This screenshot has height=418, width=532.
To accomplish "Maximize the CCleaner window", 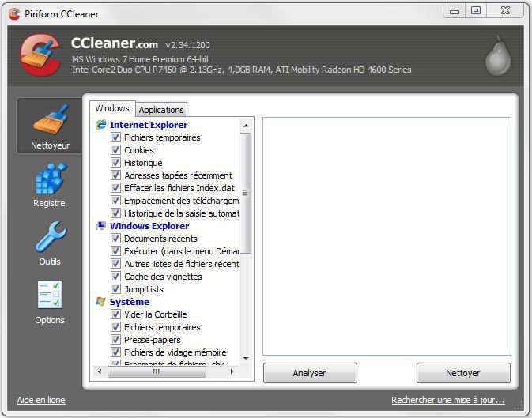I will (476, 10).
